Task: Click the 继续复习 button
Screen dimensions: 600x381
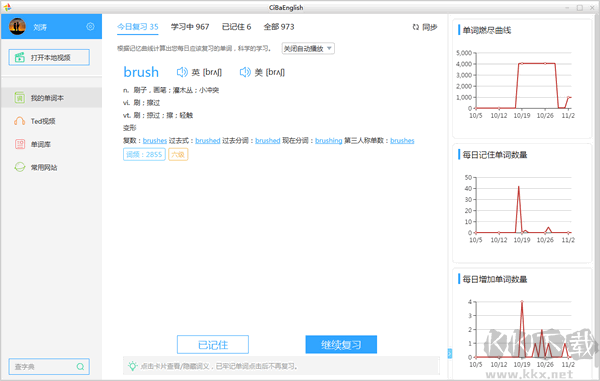Action: tap(341, 345)
